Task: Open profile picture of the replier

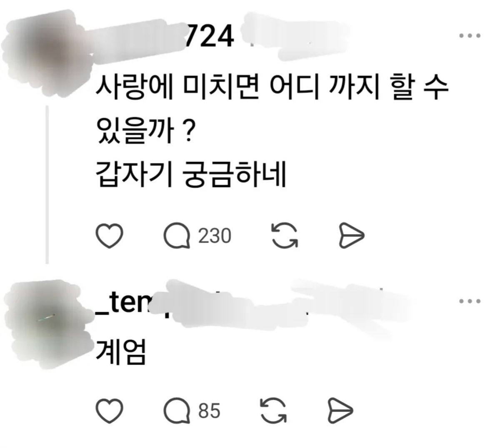Action: [47, 324]
